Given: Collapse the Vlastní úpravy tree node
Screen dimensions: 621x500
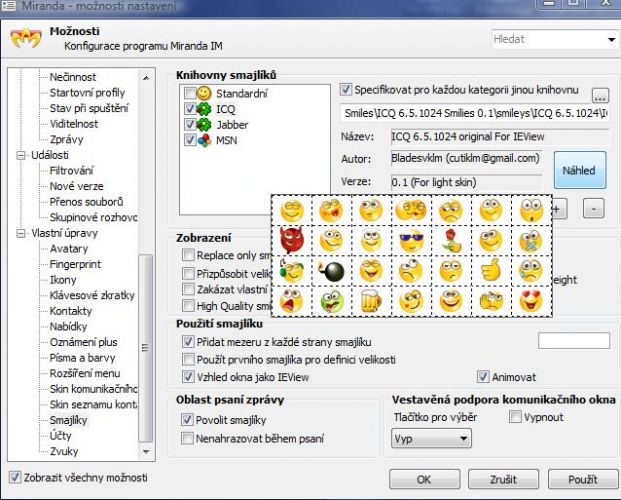Looking at the screenshot, I should (21, 233).
